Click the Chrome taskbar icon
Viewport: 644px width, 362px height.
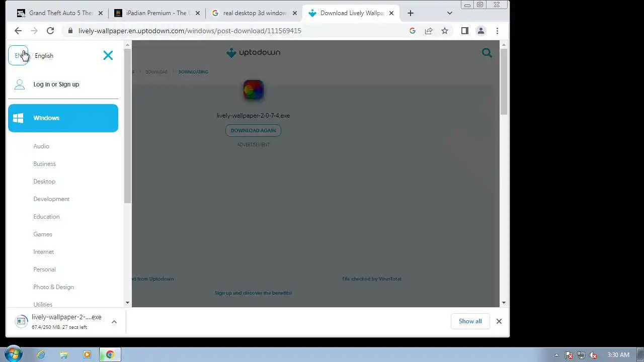pos(110,354)
